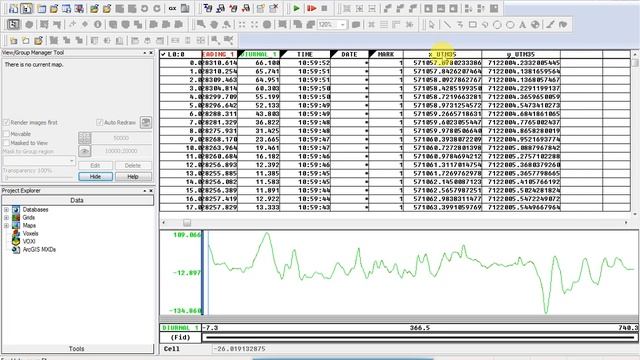This screenshot has width=640, height=360.
Task: Click the ArcGIS MXDs icon in Project Explorer
Action: pos(16,249)
